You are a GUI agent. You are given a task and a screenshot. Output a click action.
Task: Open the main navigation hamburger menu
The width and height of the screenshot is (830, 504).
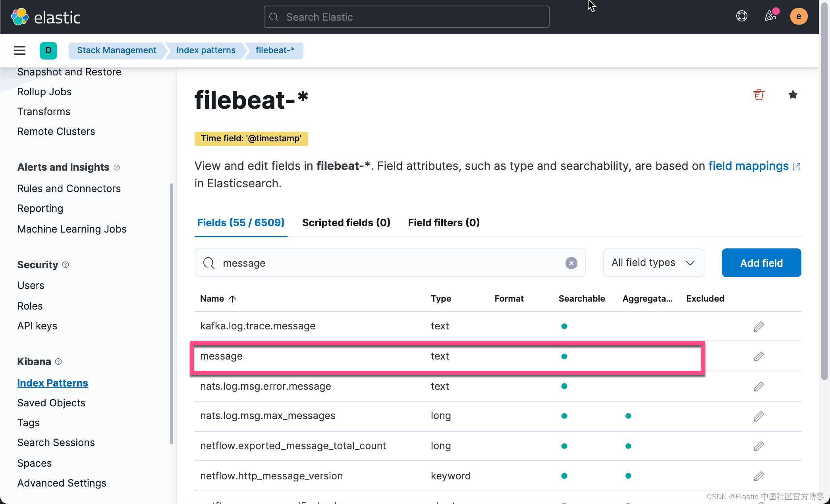click(x=19, y=50)
